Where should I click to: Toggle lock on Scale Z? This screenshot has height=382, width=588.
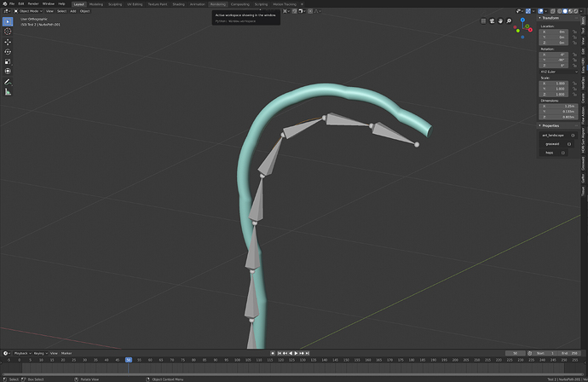coord(574,94)
